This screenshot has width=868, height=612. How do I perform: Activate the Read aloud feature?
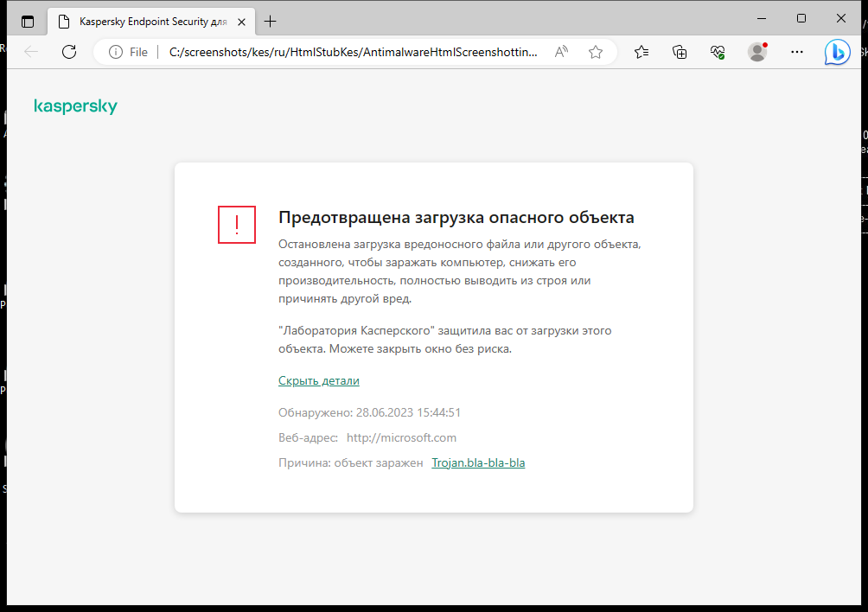(x=561, y=52)
